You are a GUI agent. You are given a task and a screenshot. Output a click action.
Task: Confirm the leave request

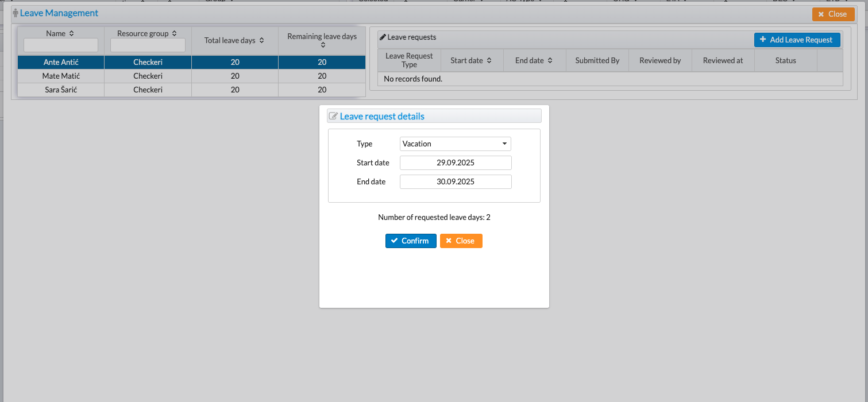(x=410, y=241)
